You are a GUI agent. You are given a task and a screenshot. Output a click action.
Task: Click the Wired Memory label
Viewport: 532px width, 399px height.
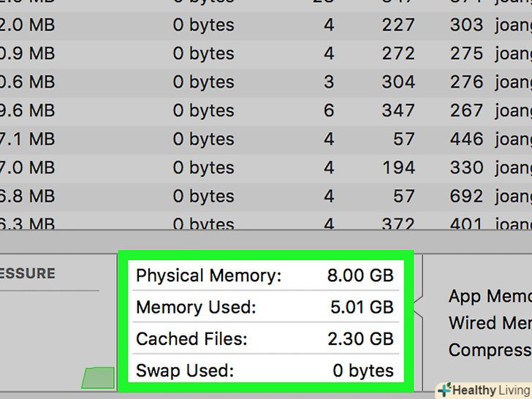(490, 322)
